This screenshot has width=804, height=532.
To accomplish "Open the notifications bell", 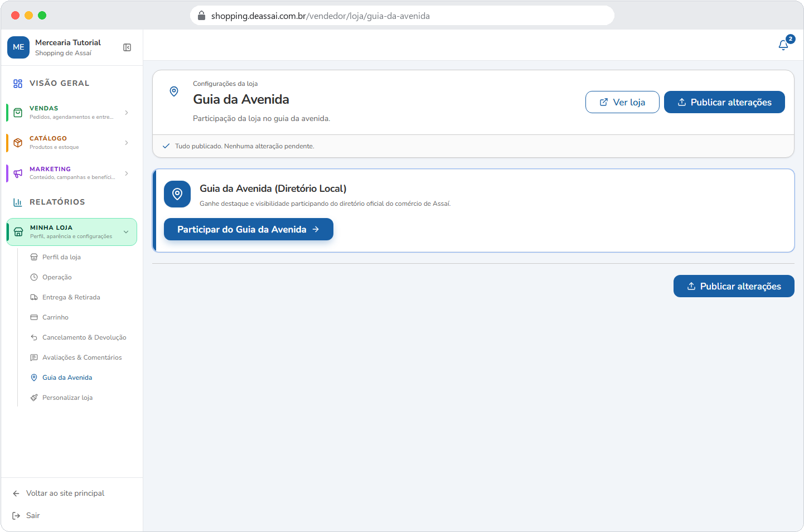I will pos(783,45).
